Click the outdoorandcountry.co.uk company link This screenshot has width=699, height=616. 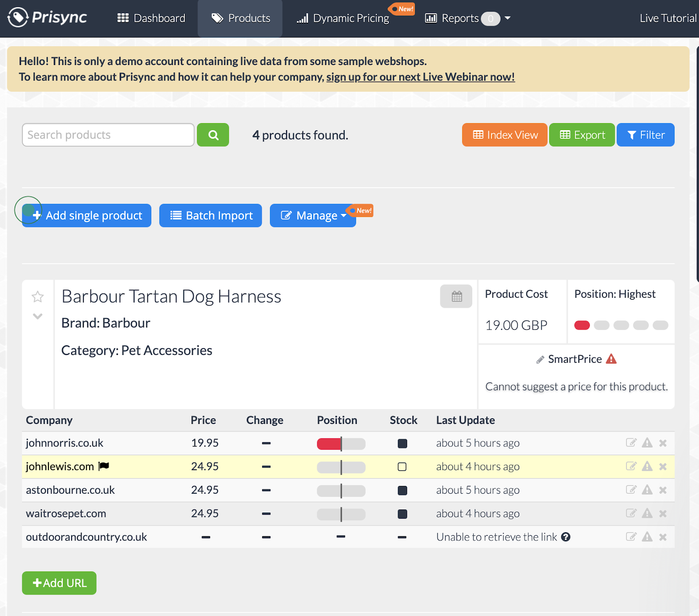tap(87, 537)
